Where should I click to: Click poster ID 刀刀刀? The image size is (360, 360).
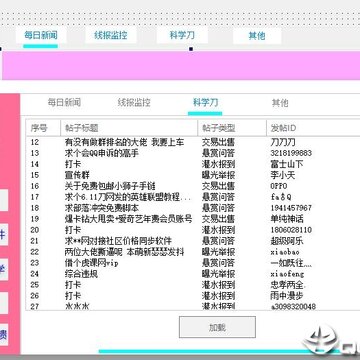[283, 142]
